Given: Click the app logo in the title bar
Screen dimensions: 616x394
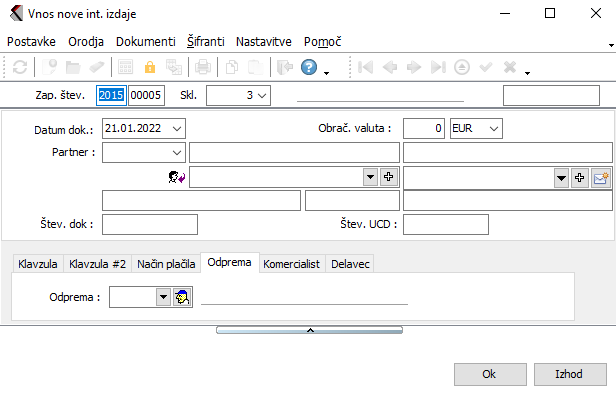Looking at the screenshot, I should pos(16,13).
